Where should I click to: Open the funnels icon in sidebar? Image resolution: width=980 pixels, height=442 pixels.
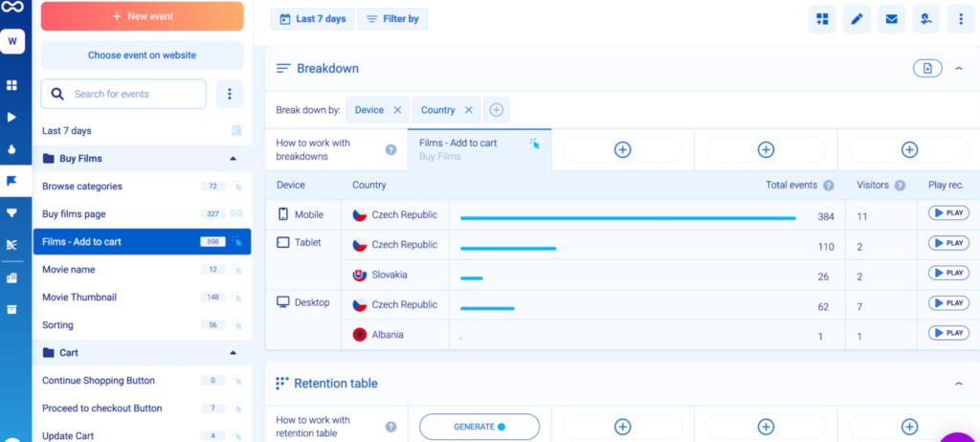coord(11,213)
